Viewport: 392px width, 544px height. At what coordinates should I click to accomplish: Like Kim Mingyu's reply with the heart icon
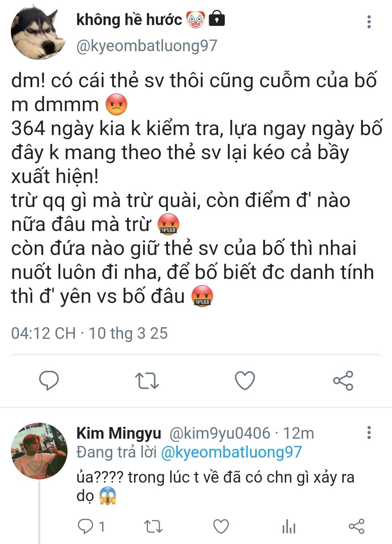tap(221, 527)
